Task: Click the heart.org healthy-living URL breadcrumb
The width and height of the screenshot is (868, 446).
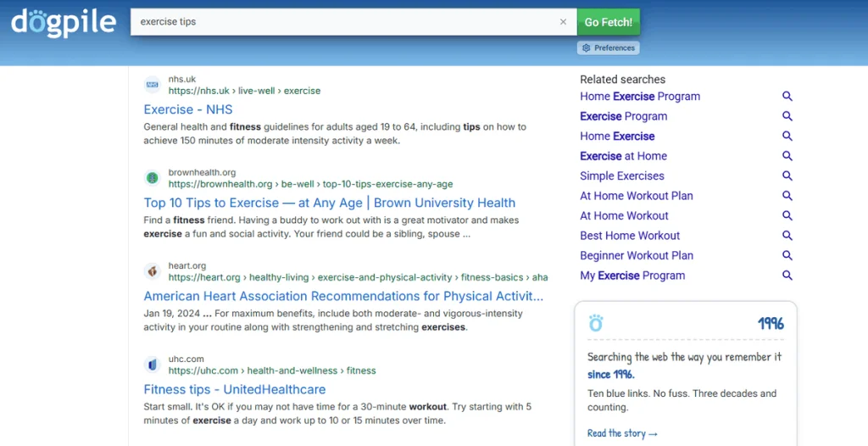Action: coord(359,277)
